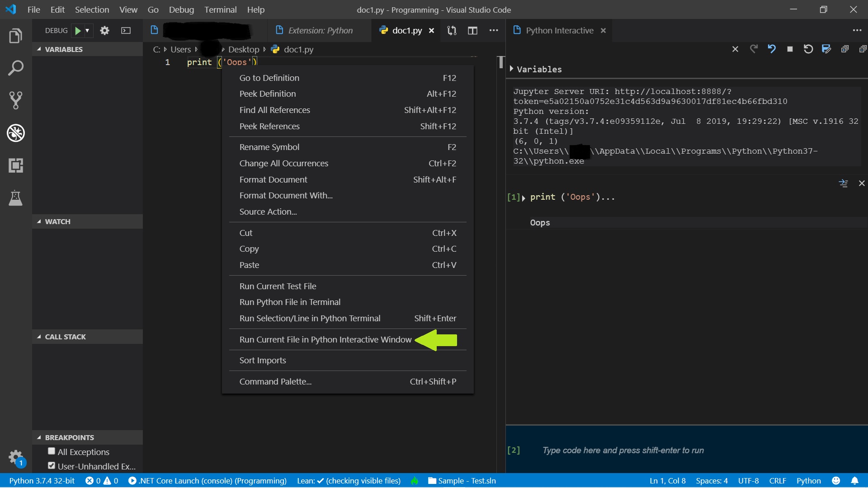The image size is (868, 488).
Task: Open Python Interactive panel More Actions ellipsis
Action: tap(857, 30)
